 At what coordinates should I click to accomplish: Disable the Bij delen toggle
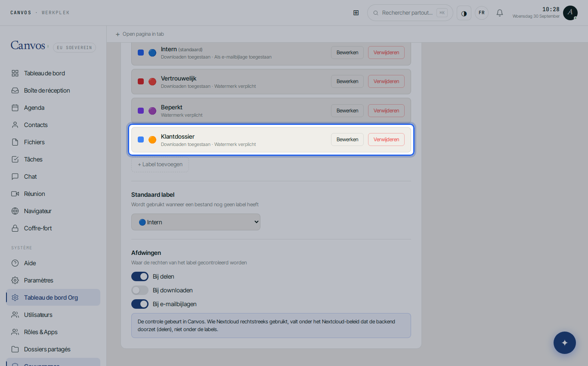click(140, 276)
